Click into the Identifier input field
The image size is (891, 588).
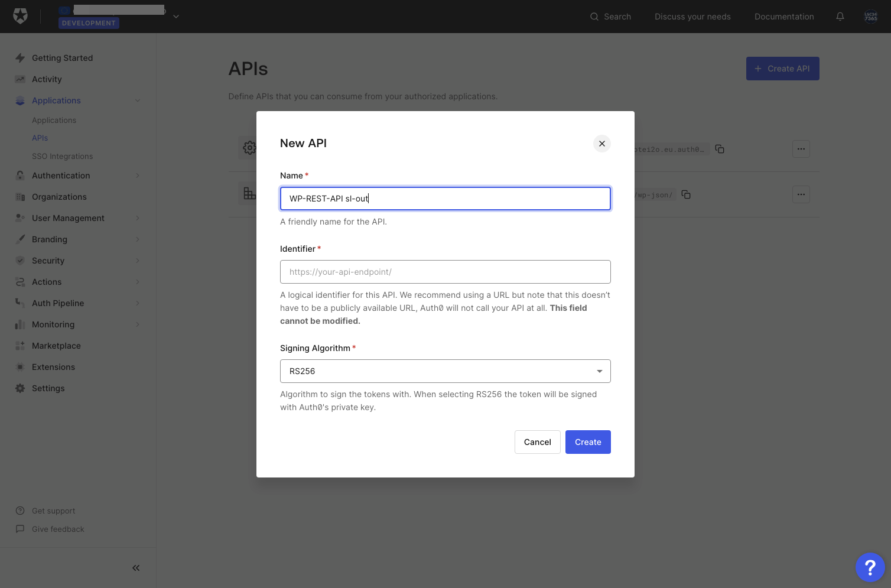pos(445,272)
